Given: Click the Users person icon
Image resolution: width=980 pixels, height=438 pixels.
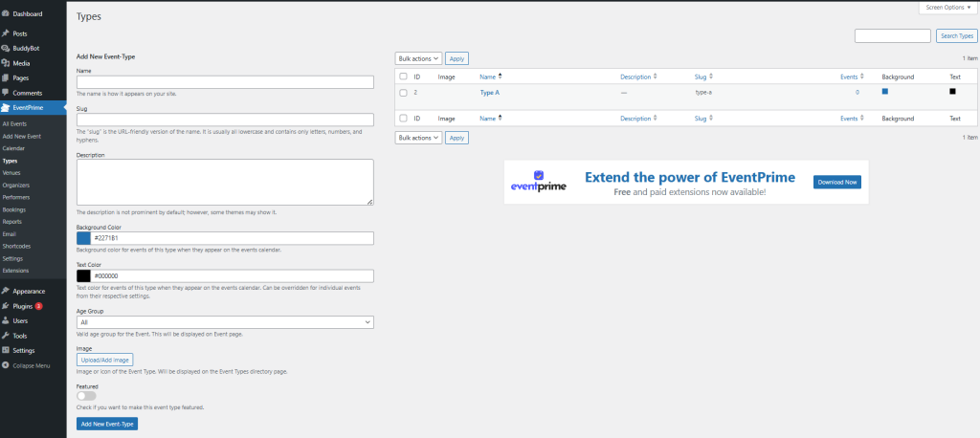Looking at the screenshot, I should (6, 320).
